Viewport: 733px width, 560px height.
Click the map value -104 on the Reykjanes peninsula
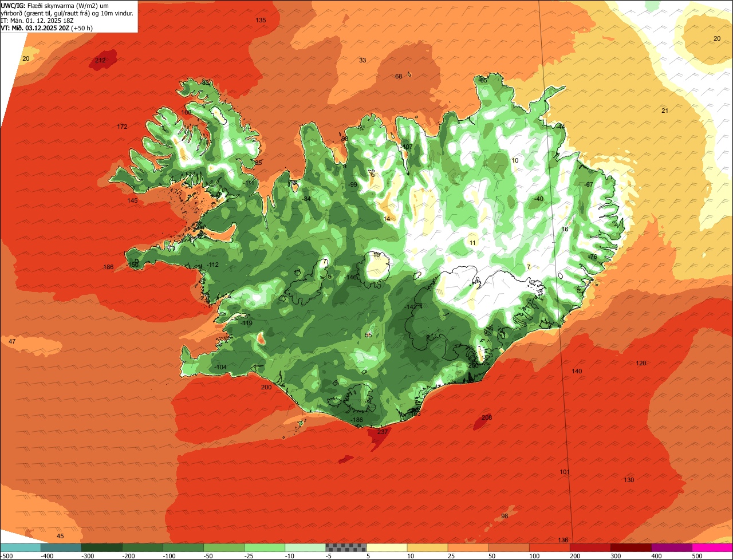(x=220, y=367)
